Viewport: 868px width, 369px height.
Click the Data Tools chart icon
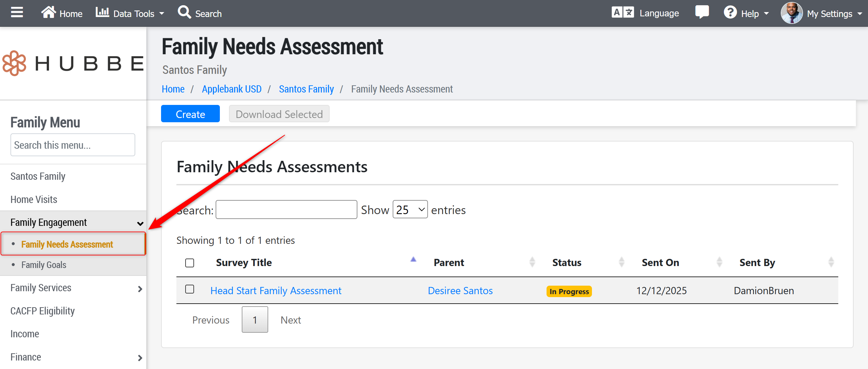[102, 12]
